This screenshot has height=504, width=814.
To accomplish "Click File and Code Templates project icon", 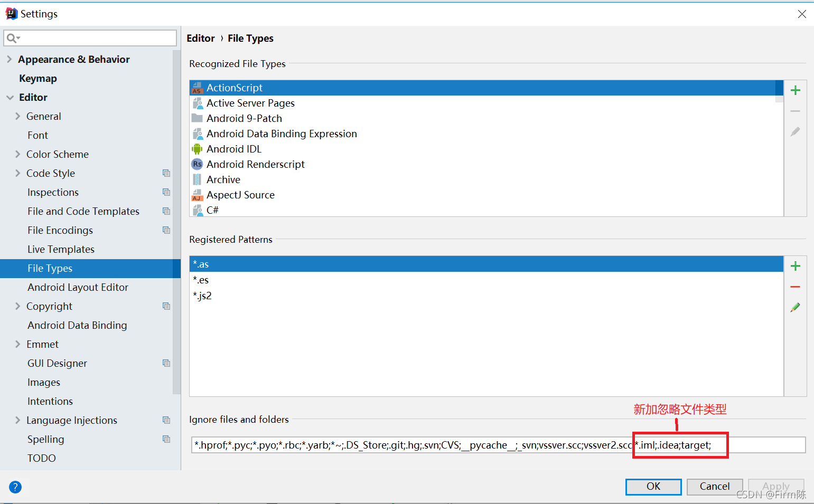I will (166, 211).
